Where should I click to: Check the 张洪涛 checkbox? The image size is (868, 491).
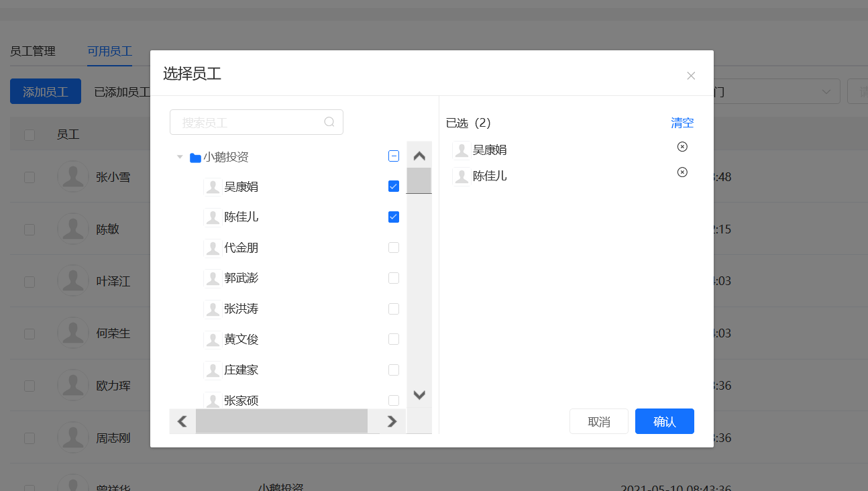point(394,309)
